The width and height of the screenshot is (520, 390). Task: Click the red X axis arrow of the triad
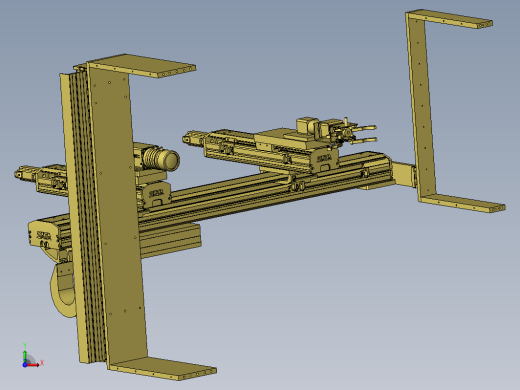pos(33,365)
